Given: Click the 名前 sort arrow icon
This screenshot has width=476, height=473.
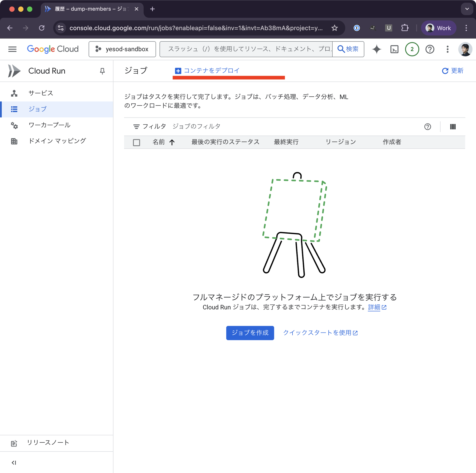Looking at the screenshot, I should [172, 142].
